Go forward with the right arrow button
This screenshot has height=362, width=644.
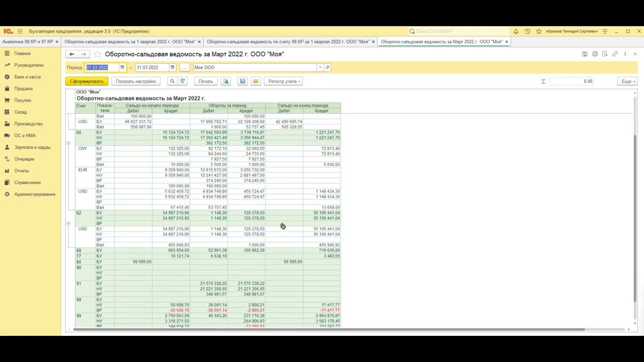(84, 54)
